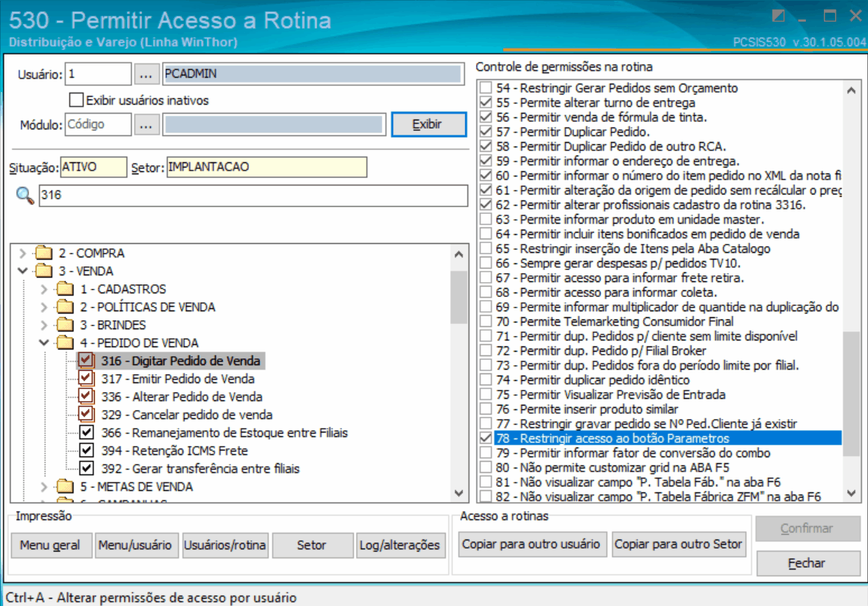Click the Exibir button
Viewport: 868px width, 606px height.
(428, 125)
